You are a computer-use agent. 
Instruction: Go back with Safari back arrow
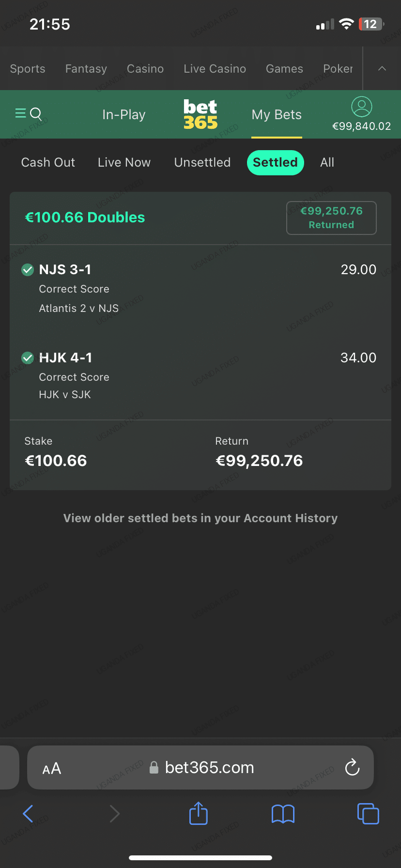[28, 814]
